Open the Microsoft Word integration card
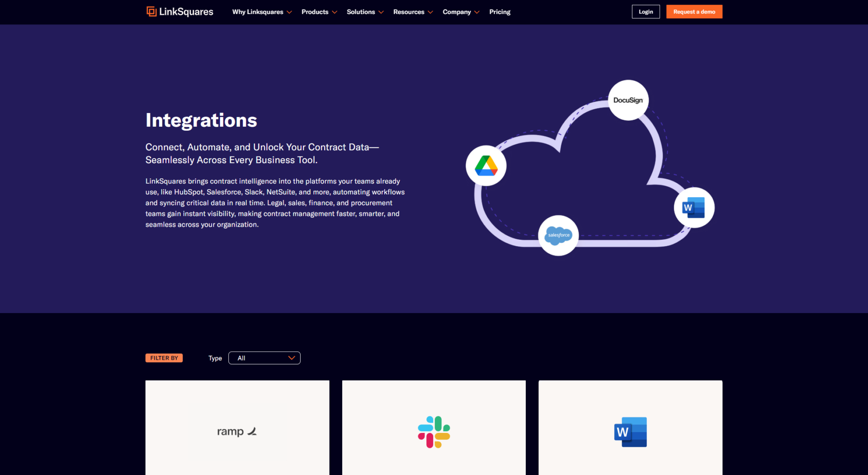868x475 pixels. (x=630, y=427)
